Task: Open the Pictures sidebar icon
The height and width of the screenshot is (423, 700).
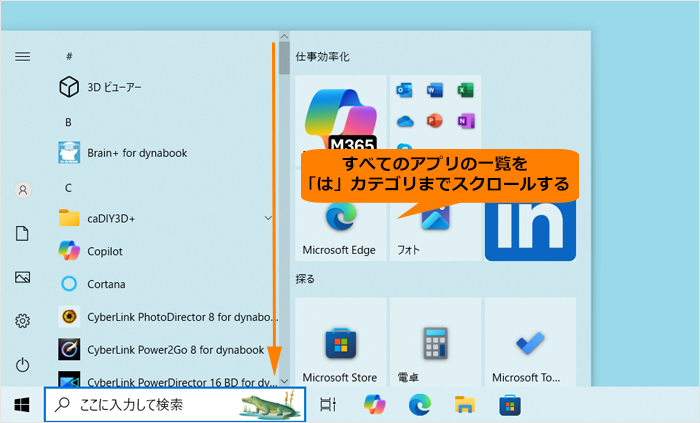Action: pos(22,277)
